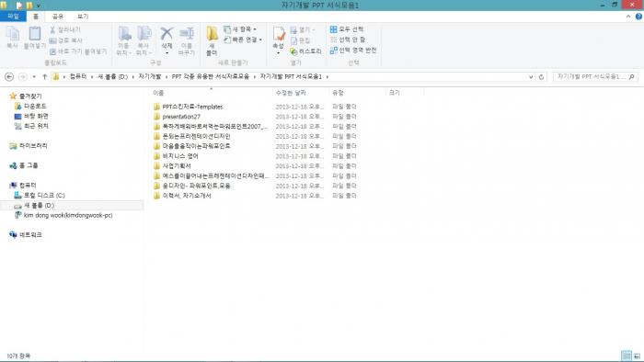Click 선택 안 함 (Select none)
The image size is (644, 362).
(x=348, y=40)
